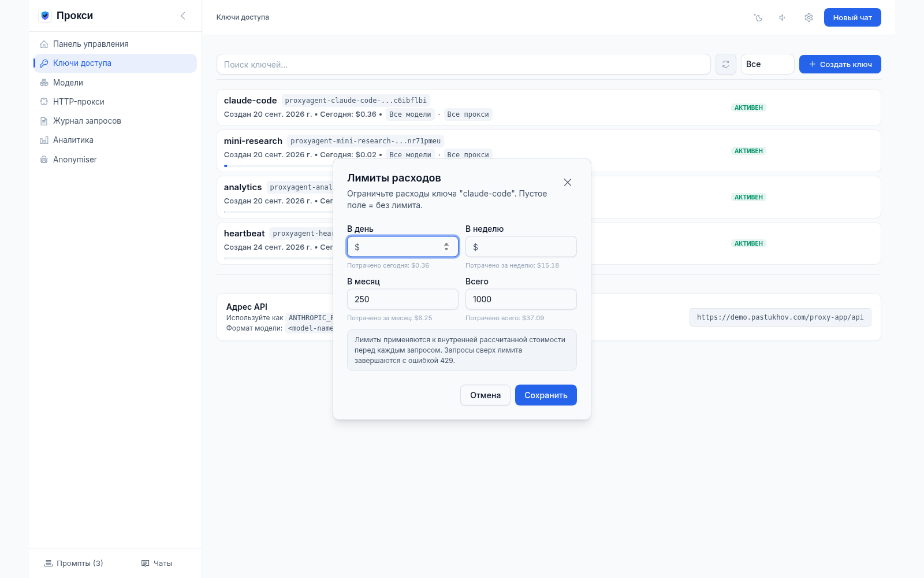The image size is (924, 578).
Task: Open Журнал запросов in the sidebar
Action: click(115, 121)
